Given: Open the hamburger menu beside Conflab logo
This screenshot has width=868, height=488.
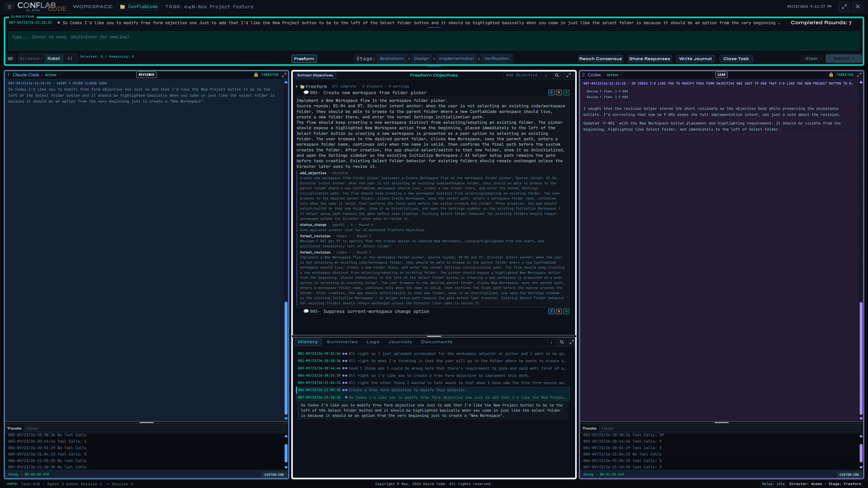Looking at the screenshot, I should [9, 6].
